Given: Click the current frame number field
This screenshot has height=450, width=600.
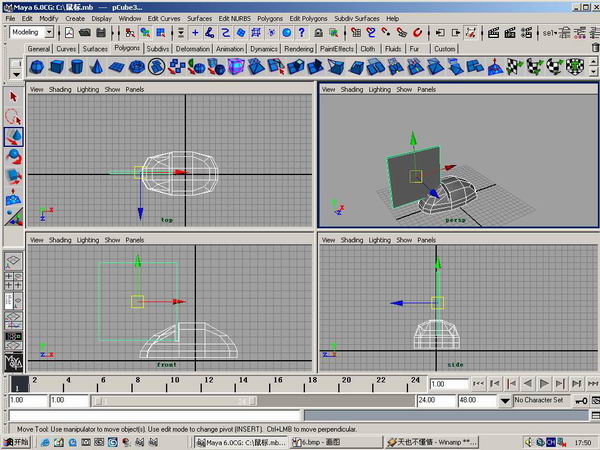Looking at the screenshot, I should (448, 384).
